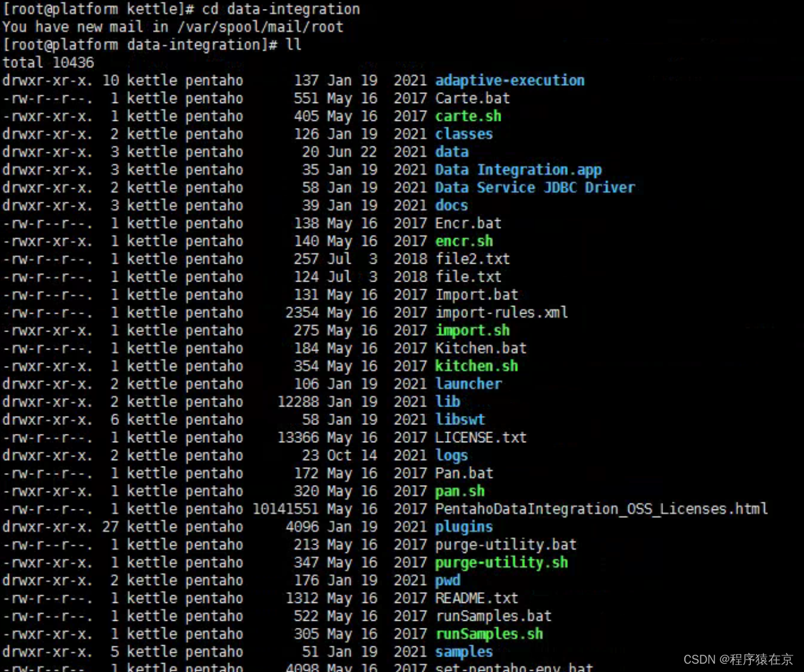Select the kitchen.sh script name

click(476, 366)
